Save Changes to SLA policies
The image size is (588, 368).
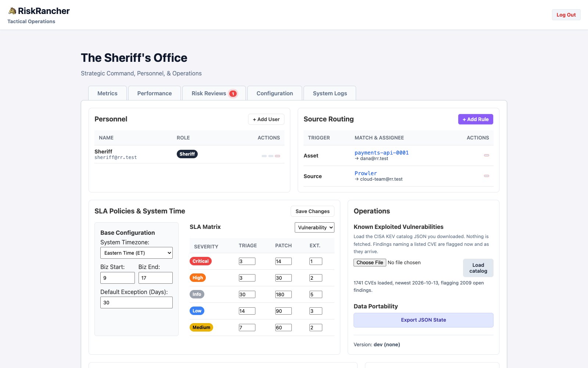(312, 211)
